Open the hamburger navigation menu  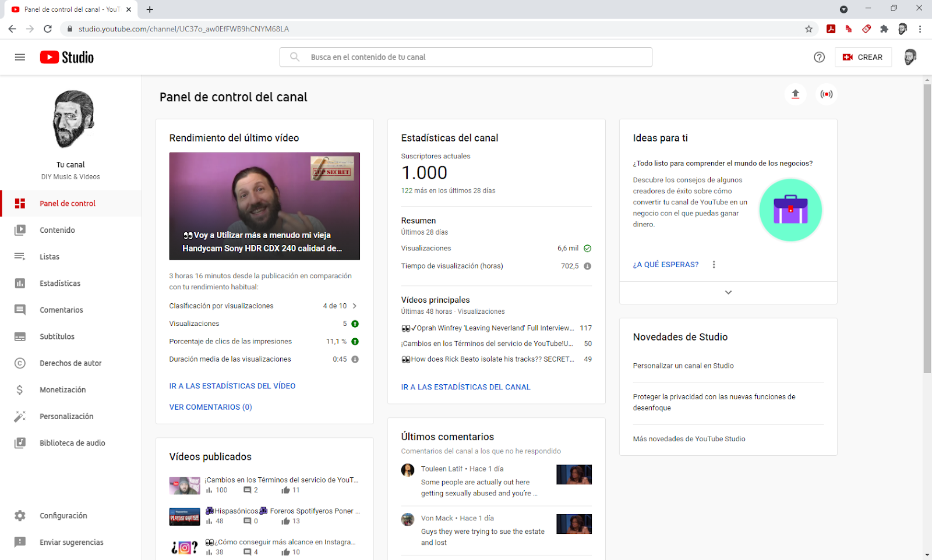point(20,57)
